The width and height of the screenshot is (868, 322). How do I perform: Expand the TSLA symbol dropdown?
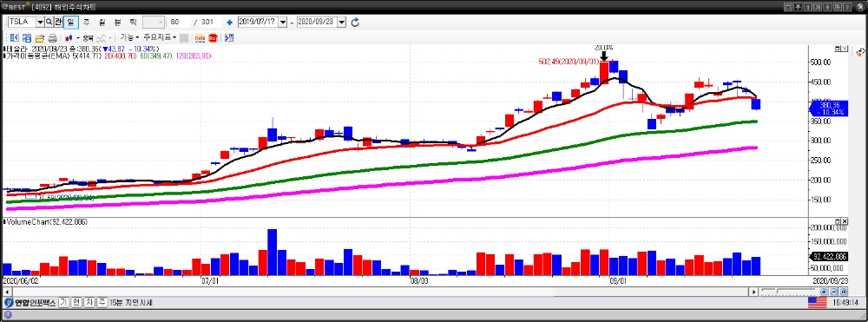(40, 22)
